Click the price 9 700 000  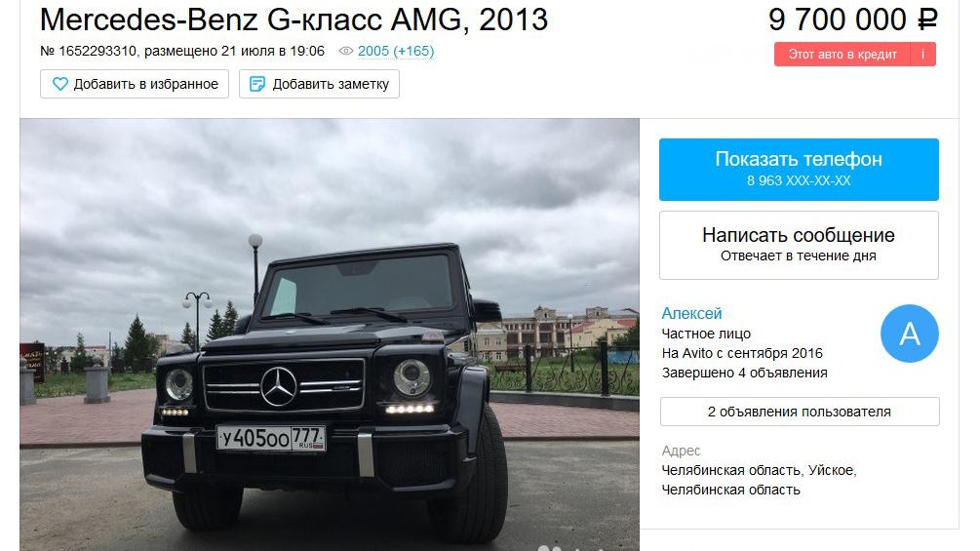(x=837, y=20)
